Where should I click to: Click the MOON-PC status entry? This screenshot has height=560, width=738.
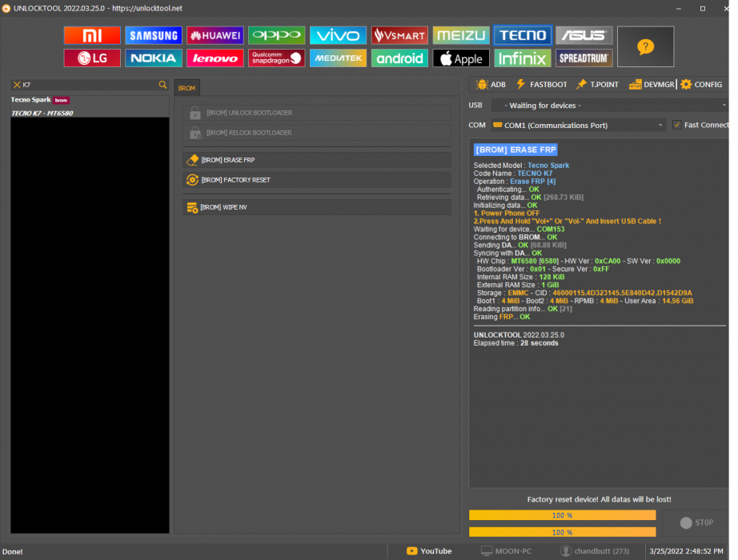pos(507,551)
